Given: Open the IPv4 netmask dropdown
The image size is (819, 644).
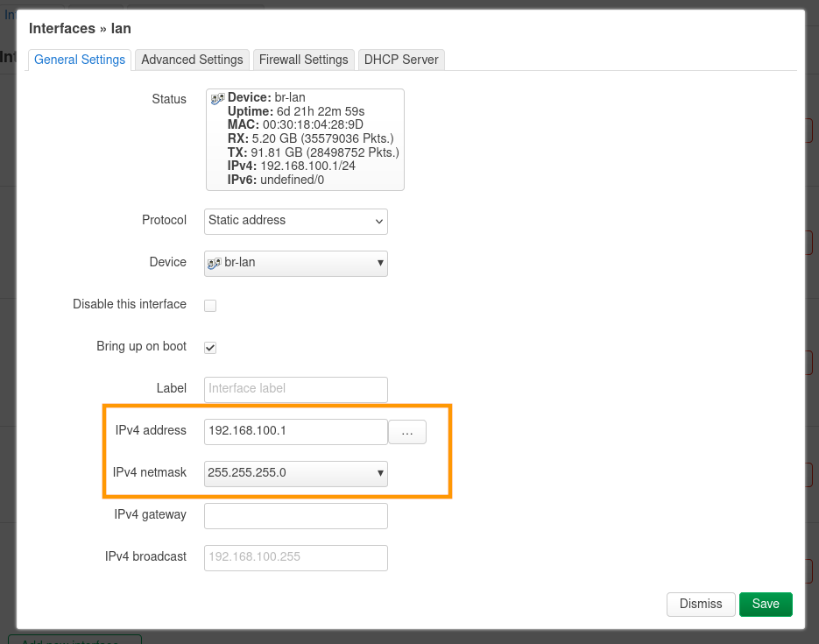Looking at the screenshot, I should tap(296, 474).
